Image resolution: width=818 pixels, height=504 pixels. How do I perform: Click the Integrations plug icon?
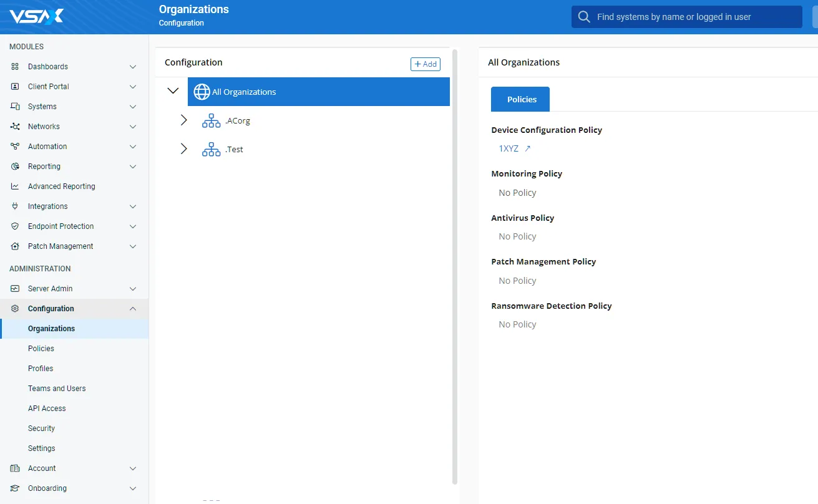(15, 206)
